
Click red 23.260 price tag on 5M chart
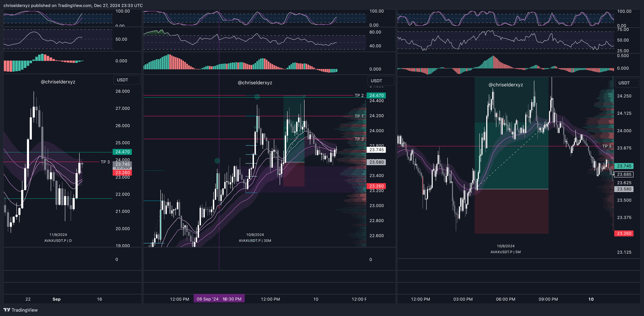pos(624,233)
